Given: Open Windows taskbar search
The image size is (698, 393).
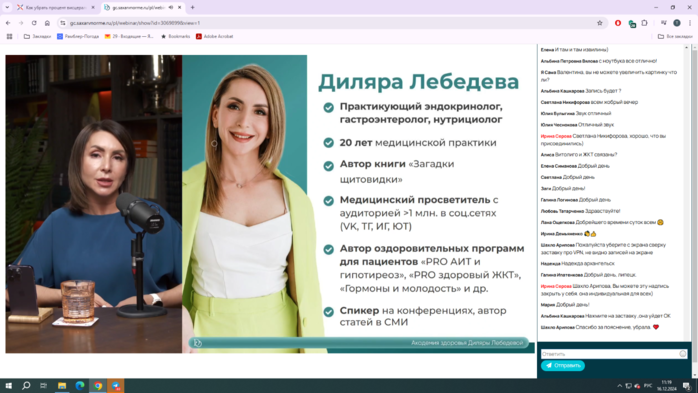Looking at the screenshot, I should 26,386.
